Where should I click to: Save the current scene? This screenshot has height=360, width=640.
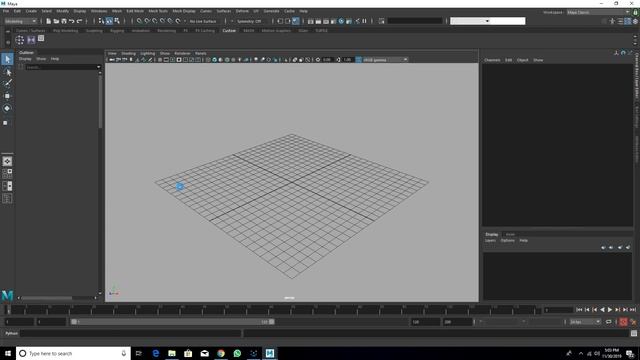pyautogui.click(x=64, y=21)
